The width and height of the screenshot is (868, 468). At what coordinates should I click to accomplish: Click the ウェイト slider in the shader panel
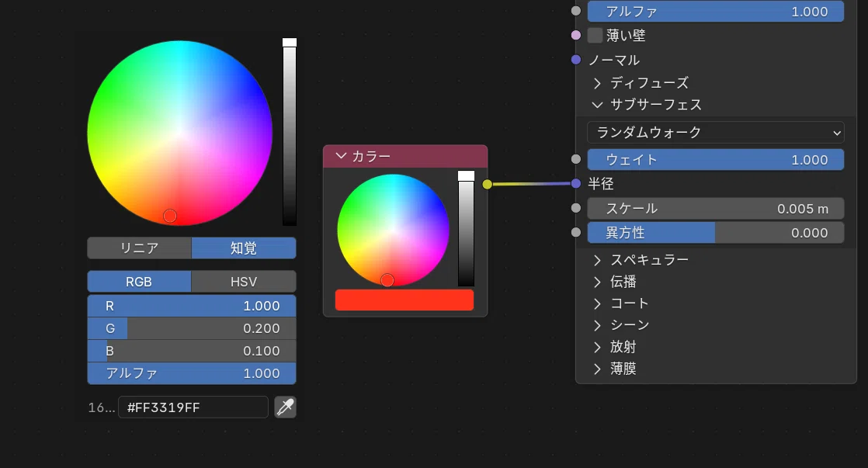715,159
